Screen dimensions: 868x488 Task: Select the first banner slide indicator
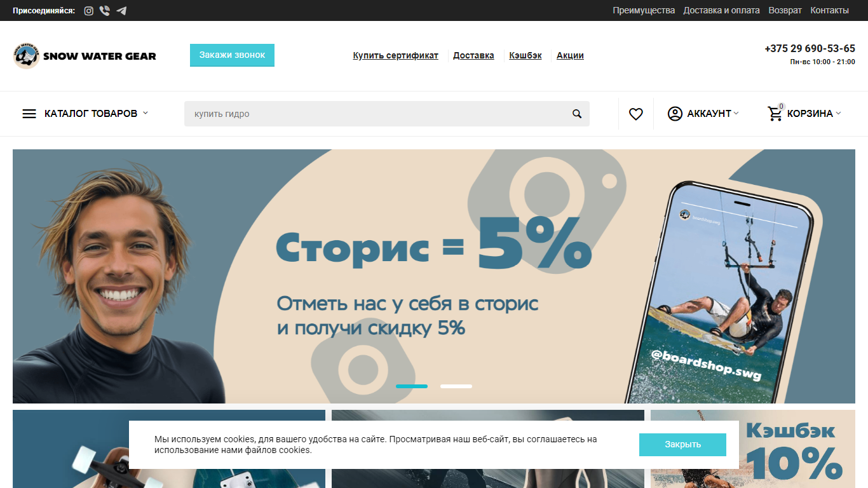(x=412, y=386)
